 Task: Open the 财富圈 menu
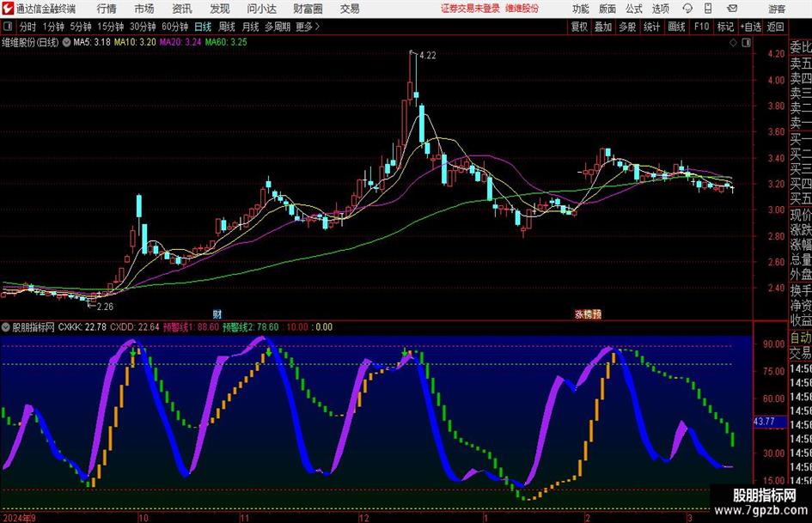(x=308, y=9)
